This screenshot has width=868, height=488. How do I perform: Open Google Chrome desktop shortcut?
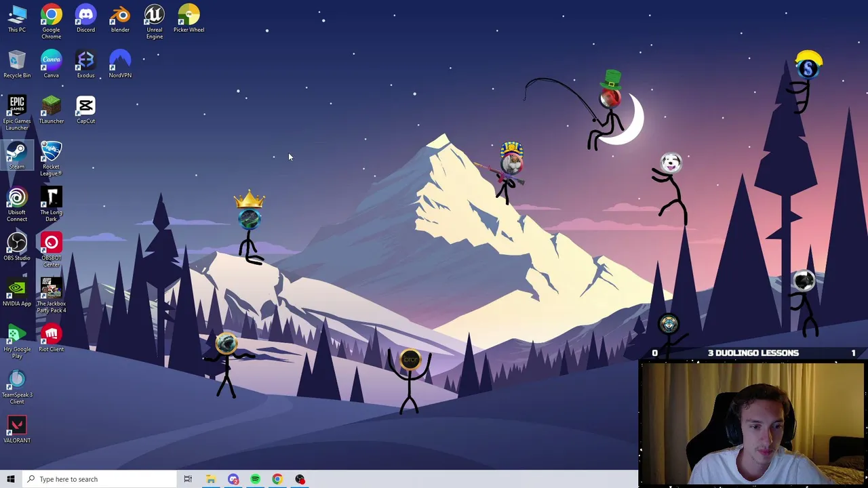51,22
